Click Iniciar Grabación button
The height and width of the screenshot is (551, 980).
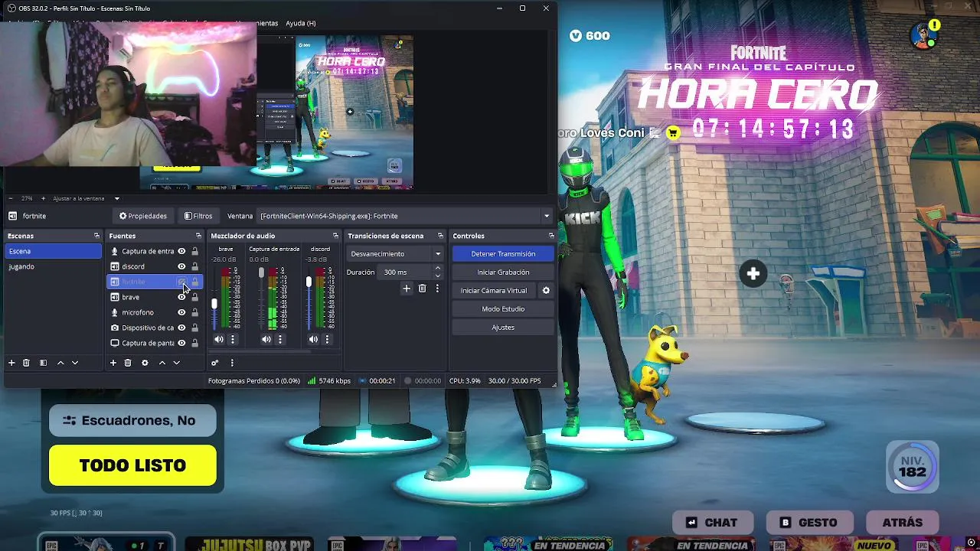coord(503,272)
